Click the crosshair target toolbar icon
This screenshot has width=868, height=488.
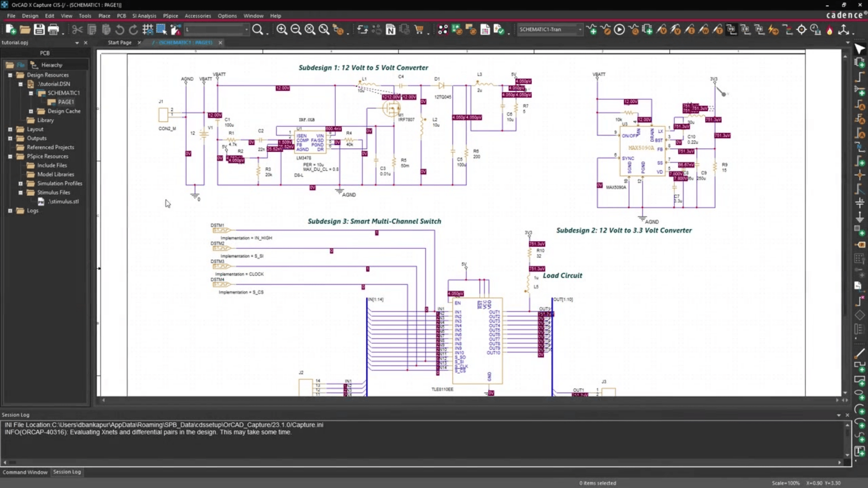[x=802, y=30]
